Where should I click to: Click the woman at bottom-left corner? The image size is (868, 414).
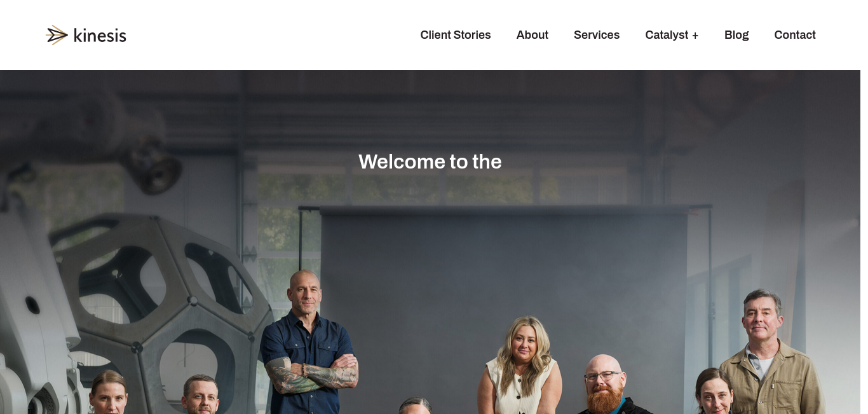[109, 392]
